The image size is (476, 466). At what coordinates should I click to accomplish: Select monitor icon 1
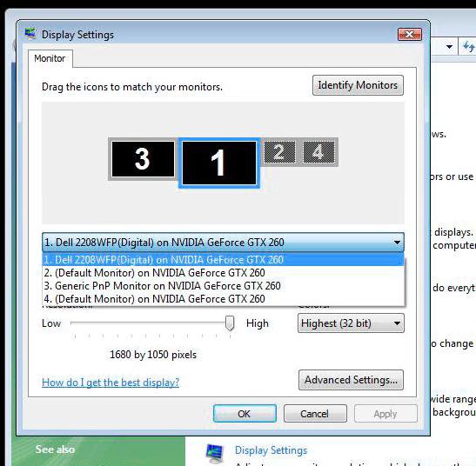(219, 163)
